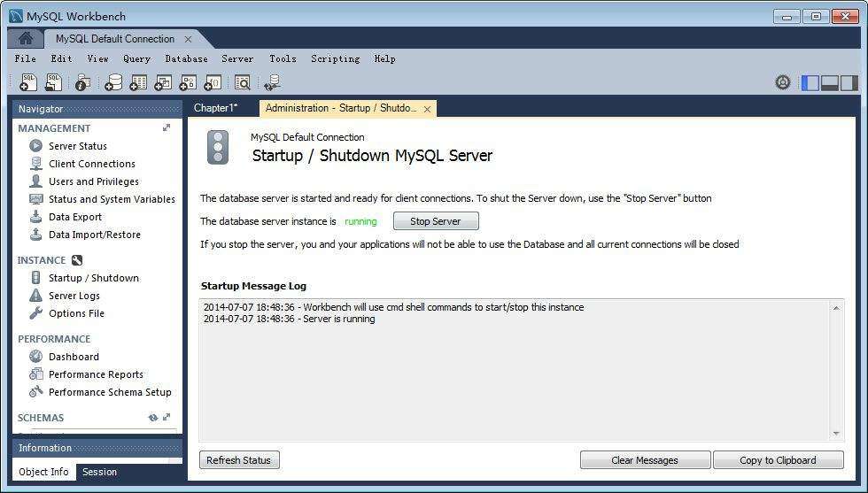Open Server Logs in Navigator

[x=74, y=296]
